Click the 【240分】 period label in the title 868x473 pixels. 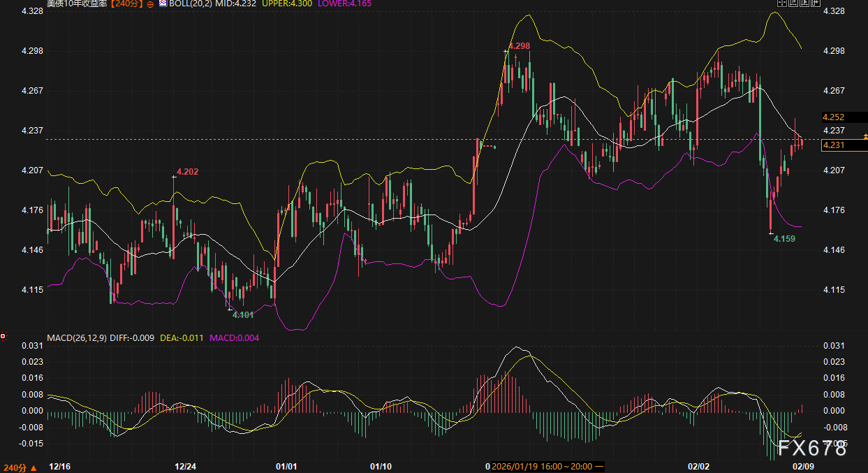[126, 4]
